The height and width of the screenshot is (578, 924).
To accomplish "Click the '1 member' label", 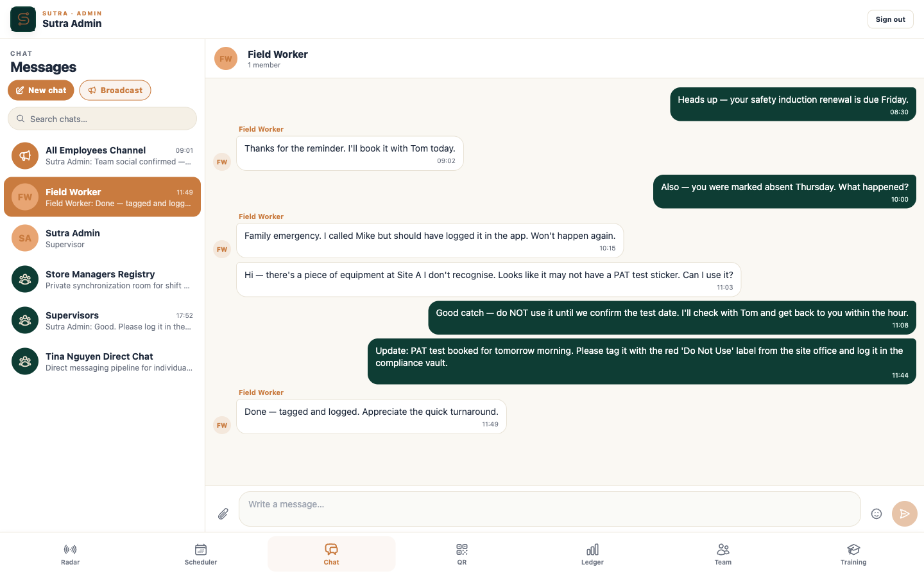I will [x=264, y=66].
